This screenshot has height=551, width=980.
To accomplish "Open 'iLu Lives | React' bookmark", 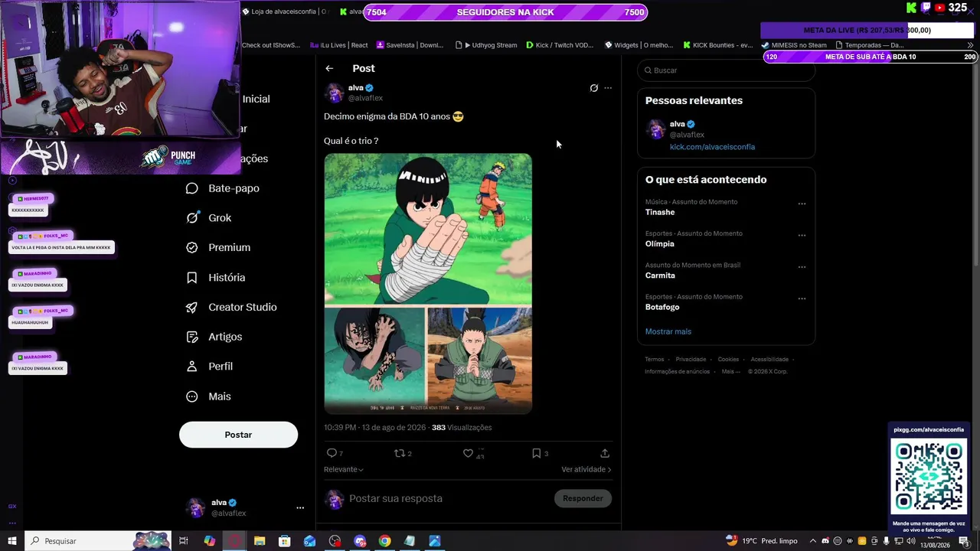I will click(339, 45).
